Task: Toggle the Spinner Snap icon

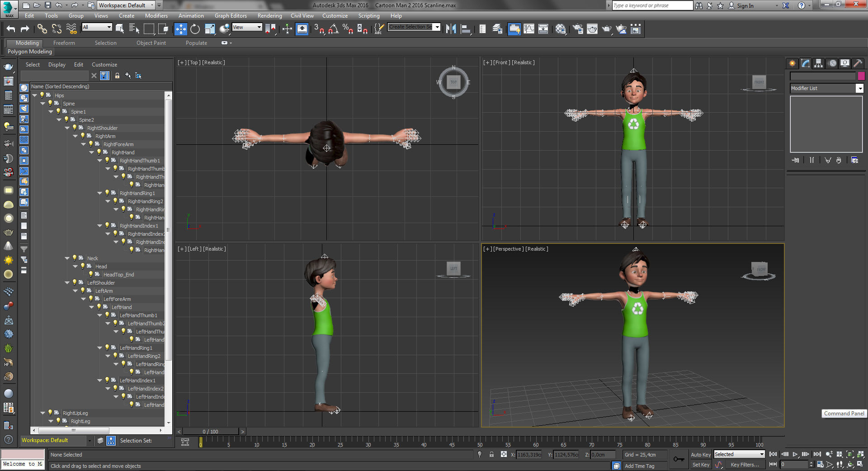Action: coord(363,29)
